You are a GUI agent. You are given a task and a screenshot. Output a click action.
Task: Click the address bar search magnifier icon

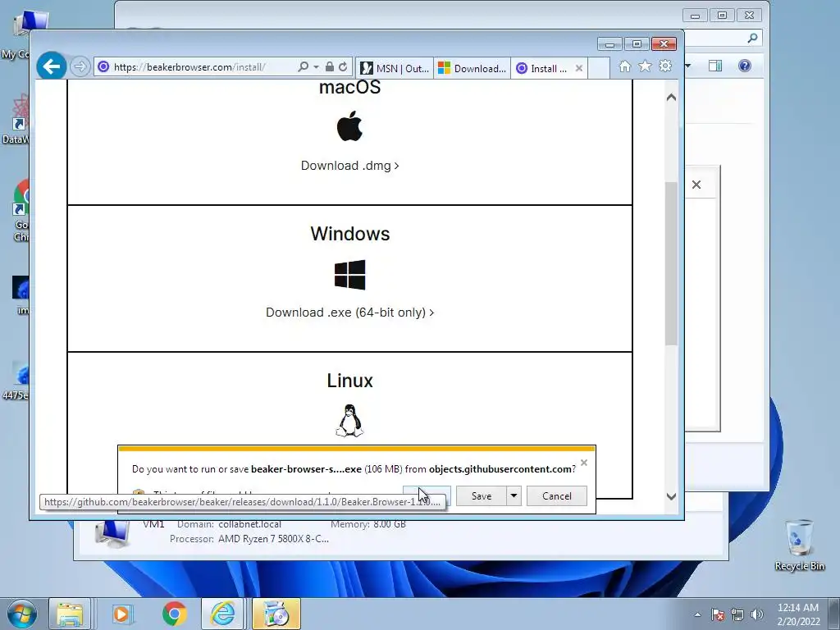pos(303,67)
